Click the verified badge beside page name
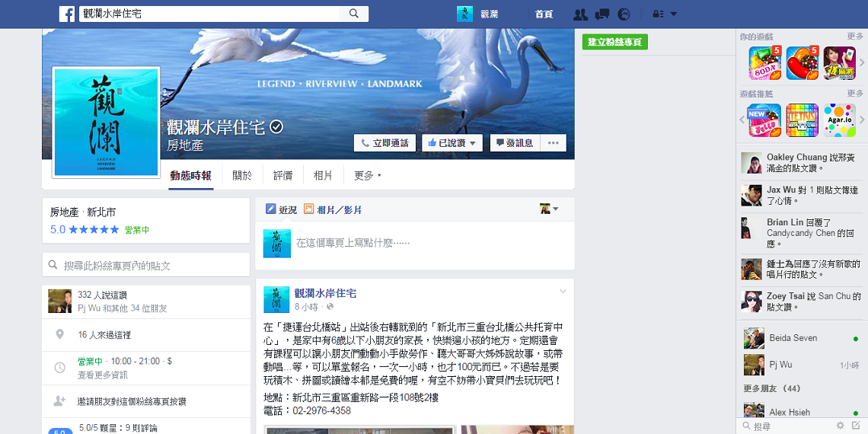The image size is (868, 434). pos(276,127)
